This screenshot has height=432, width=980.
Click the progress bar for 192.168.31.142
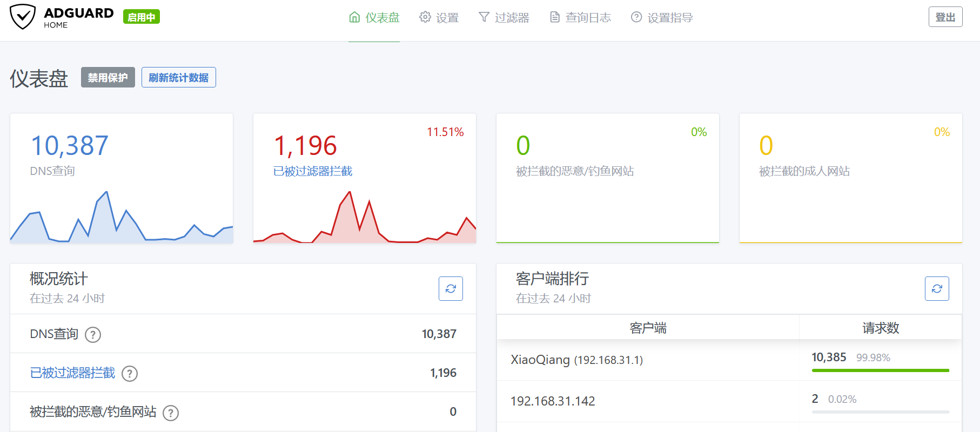tap(881, 412)
